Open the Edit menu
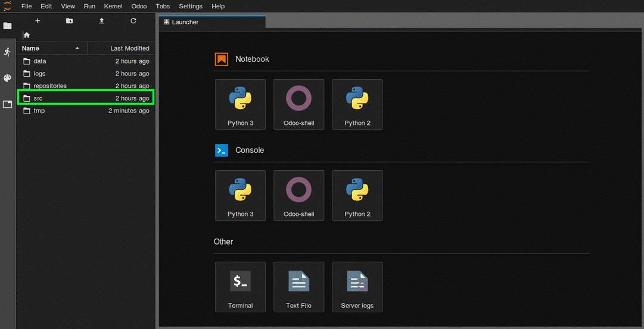644x329 pixels. (x=46, y=6)
